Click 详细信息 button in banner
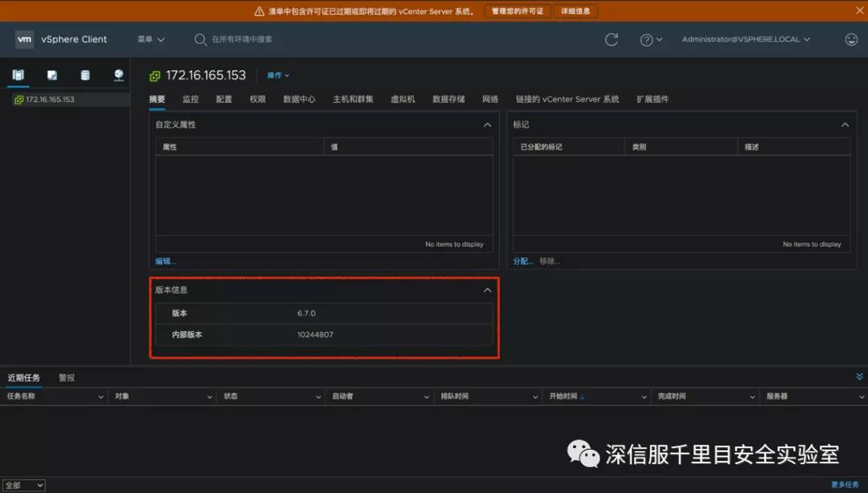868x493 pixels. pyautogui.click(x=575, y=11)
